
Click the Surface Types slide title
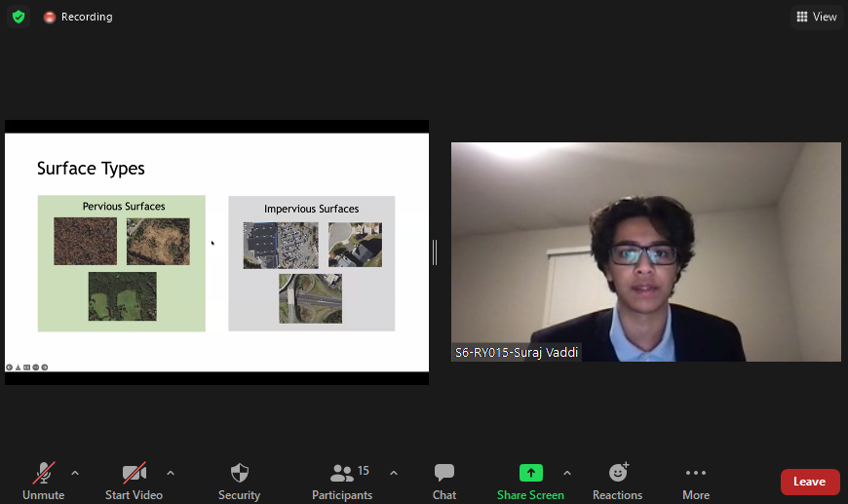91,169
